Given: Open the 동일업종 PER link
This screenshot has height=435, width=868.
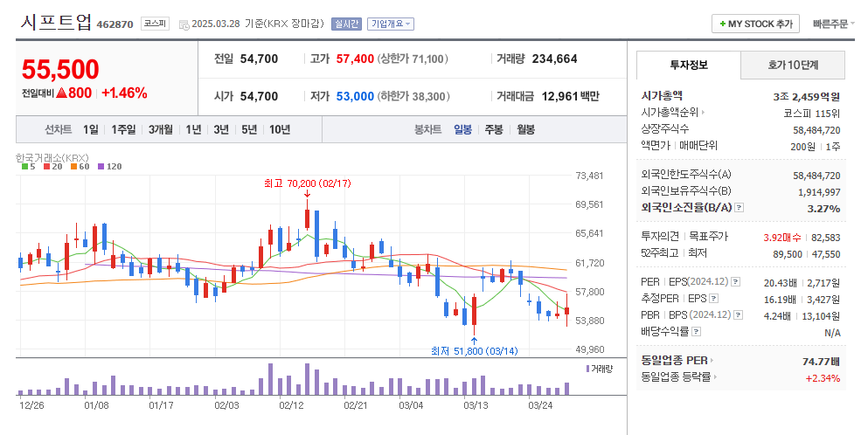Looking at the screenshot, I should point(674,360).
